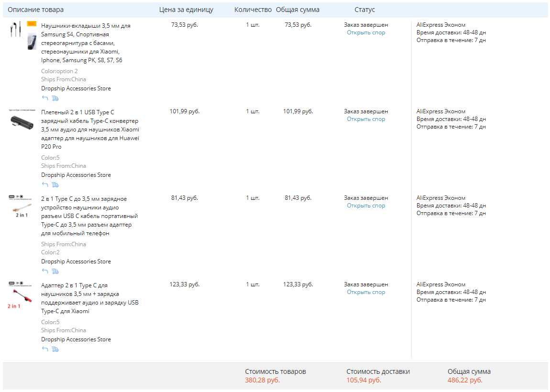The image size is (550, 392).
Task: Visit Dropship Accessories Store under the earphones item
Action: point(76,88)
